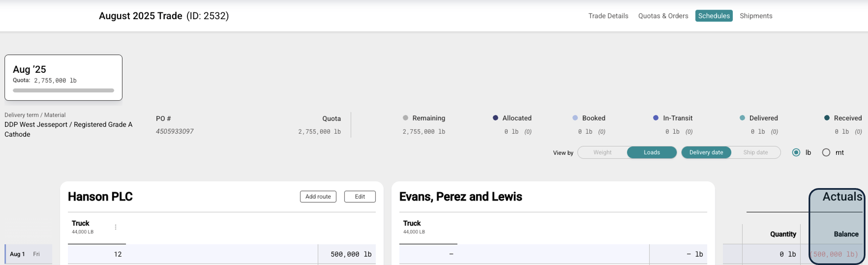
Task: Switch view to Loads
Action: click(x=652, y=153)
